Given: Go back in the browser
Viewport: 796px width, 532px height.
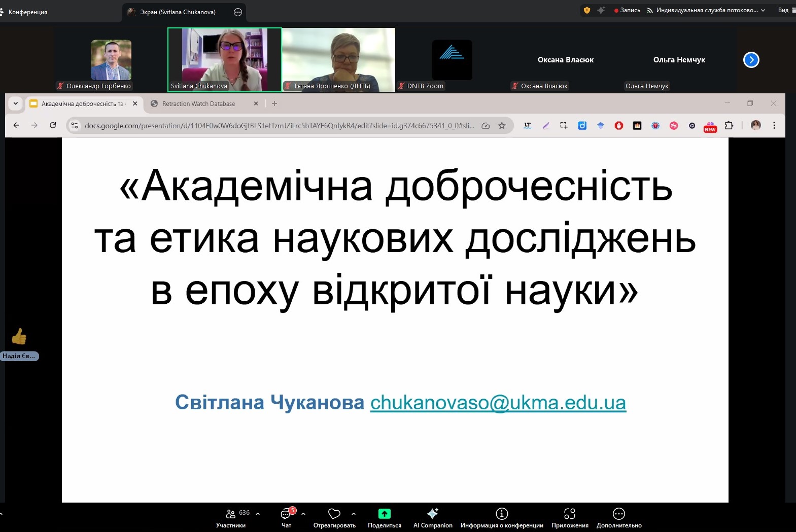Looking at the screenshot, I should (17, 125).
